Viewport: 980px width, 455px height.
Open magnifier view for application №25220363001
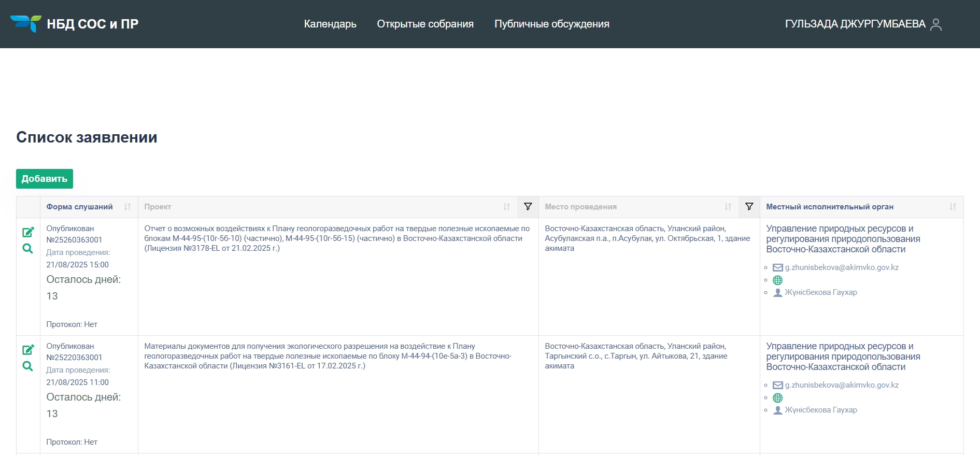[28, 366]
